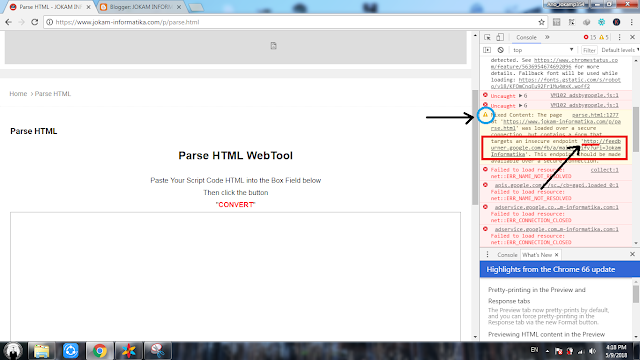Switch to the Blogger: JOKAM INFORM tab
This screenshot has width=640, height=360.
pyautogui.click(x=141, y=7)
